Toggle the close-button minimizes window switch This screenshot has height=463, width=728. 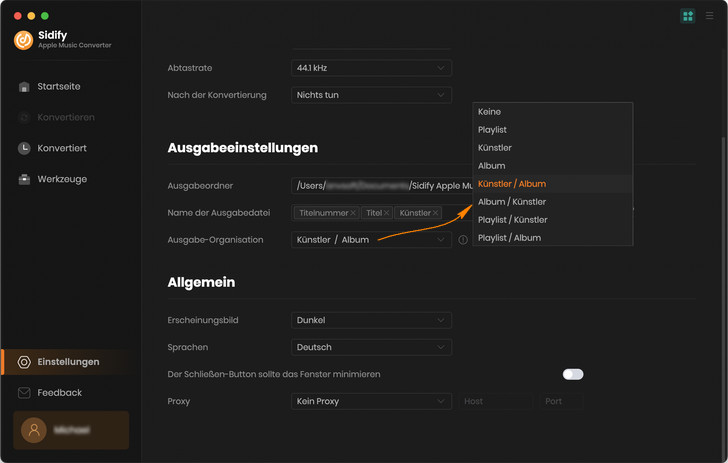coord(573,374)
